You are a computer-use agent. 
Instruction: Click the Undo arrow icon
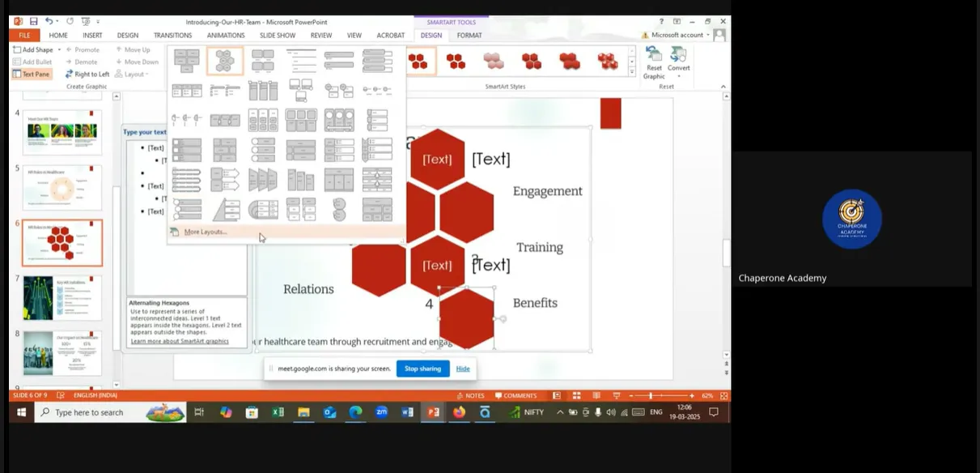coord(49,22)
